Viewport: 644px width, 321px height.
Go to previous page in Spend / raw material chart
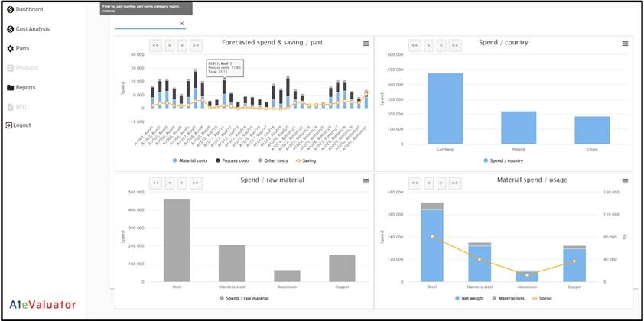pyautogui.click(x=170, y=183)
